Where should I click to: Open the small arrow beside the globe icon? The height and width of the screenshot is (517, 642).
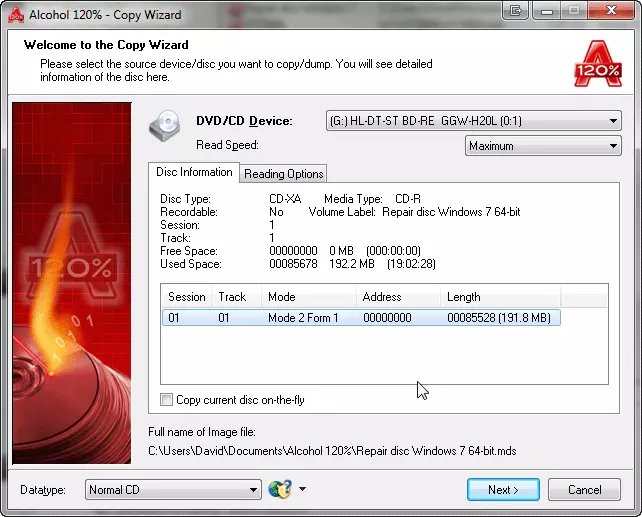point(302,490)
